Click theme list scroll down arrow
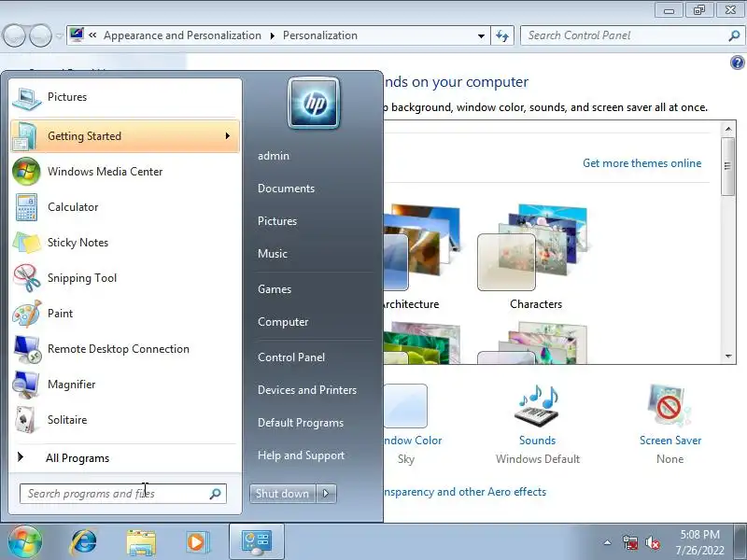This screenshot has width=747, height=560. [x=728, y=356]
